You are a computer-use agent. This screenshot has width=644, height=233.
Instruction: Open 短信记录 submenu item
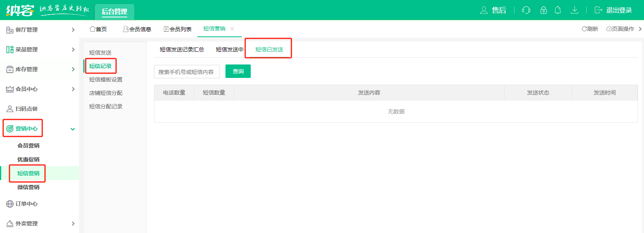click(100, 66)
